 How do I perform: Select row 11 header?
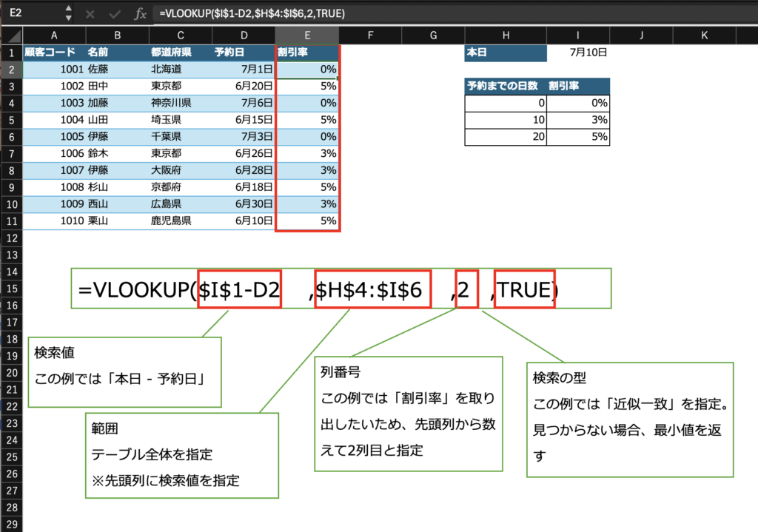coord(11,220)
